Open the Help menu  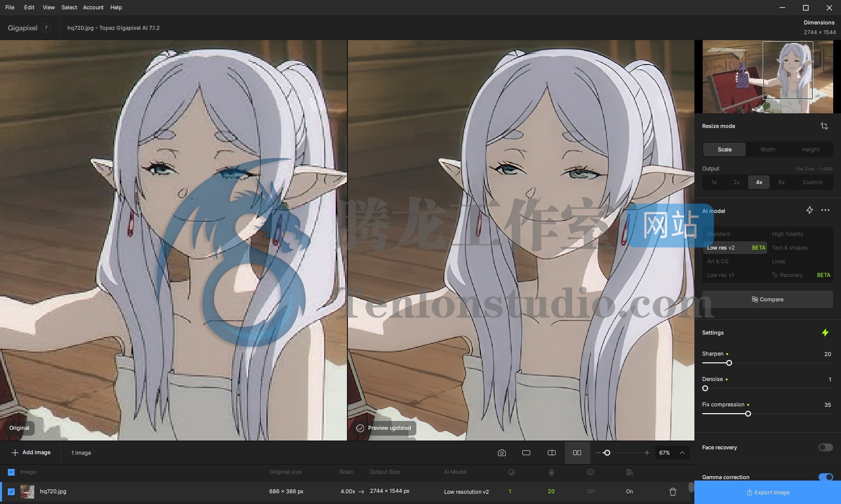(x=116, y=7)
